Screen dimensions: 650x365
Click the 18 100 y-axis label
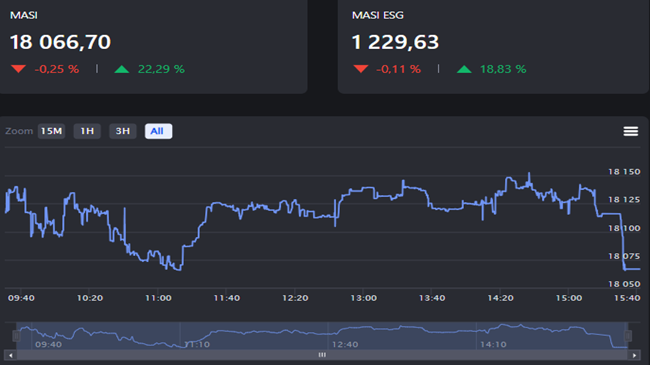click(x=624, y=228)
